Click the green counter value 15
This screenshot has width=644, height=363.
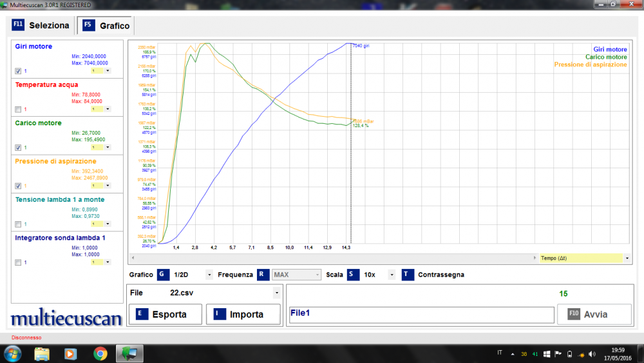coord(563,293)
